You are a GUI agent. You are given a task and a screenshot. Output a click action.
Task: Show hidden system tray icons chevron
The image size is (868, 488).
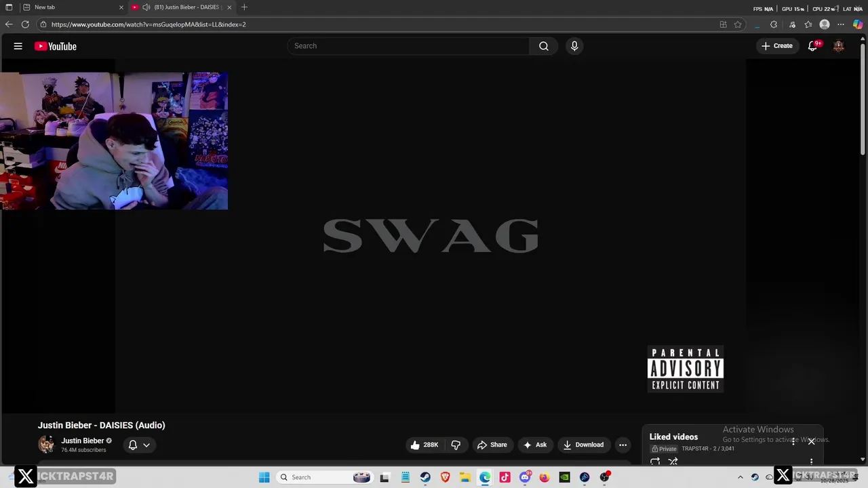(741, 477)
